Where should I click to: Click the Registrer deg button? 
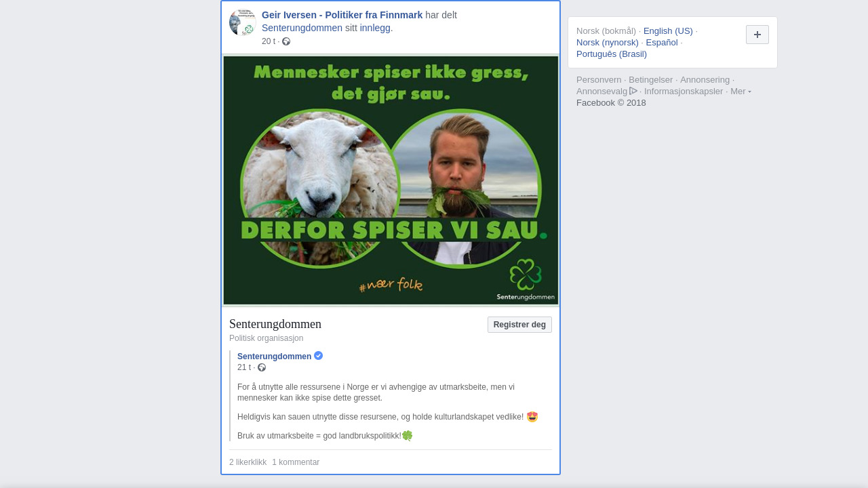[519, 325]
